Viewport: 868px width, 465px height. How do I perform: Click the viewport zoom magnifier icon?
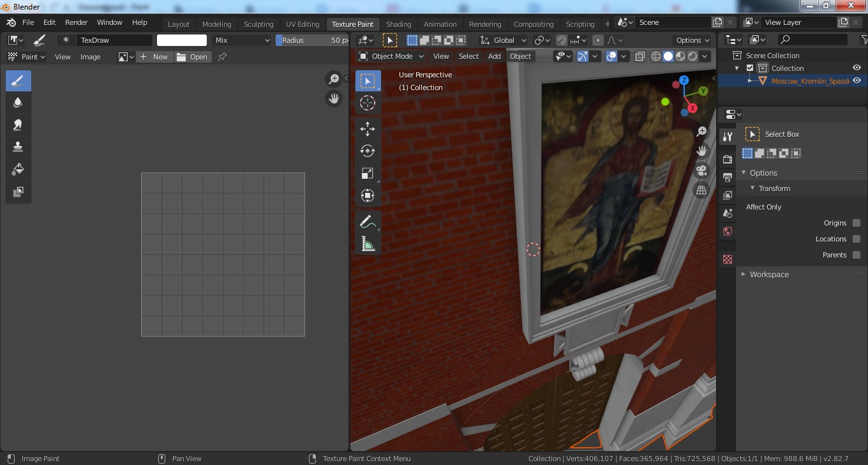(701, 132)
